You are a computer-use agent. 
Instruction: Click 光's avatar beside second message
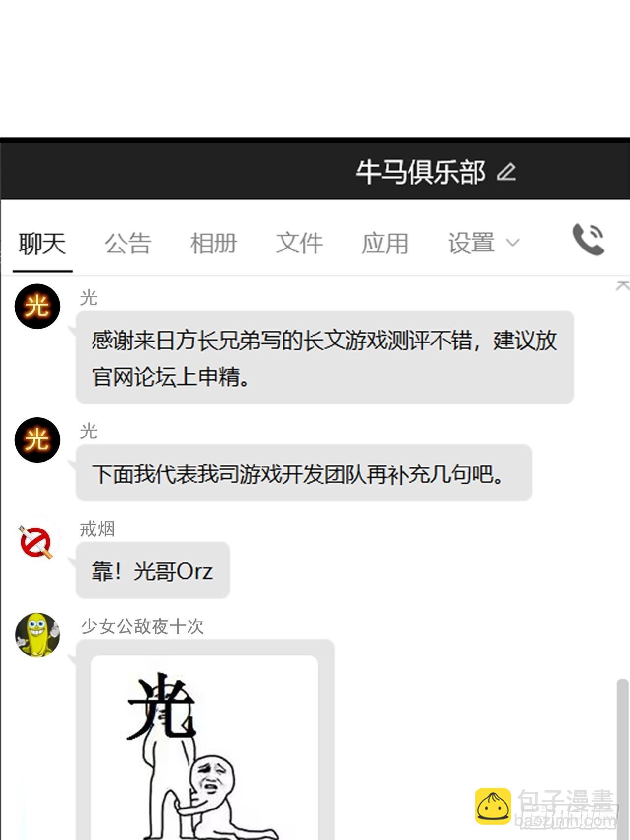pyautogui.click(x=37, y=439)
